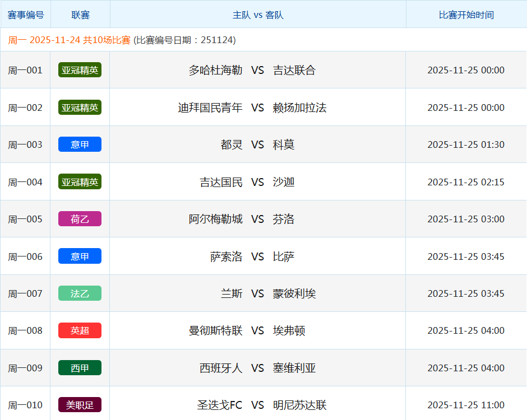Open the 美职足 league tag
This screenshot has height=420, width=527.
80,405
